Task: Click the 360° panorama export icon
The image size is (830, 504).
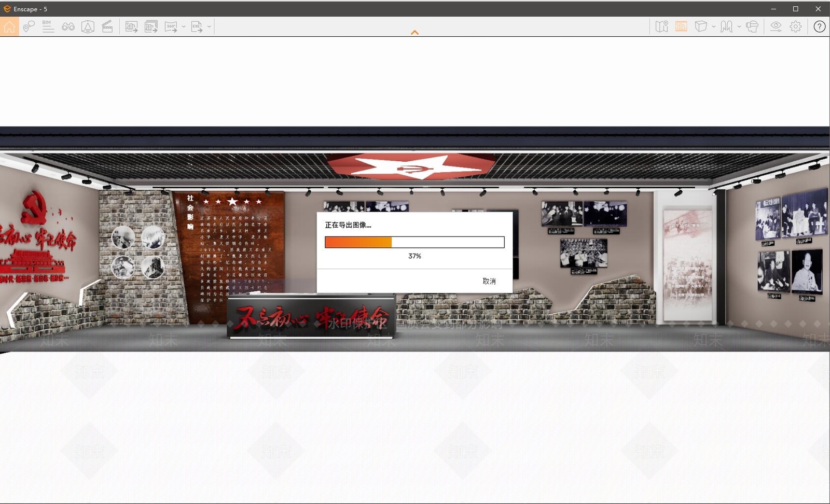Action: coord(171,26)
